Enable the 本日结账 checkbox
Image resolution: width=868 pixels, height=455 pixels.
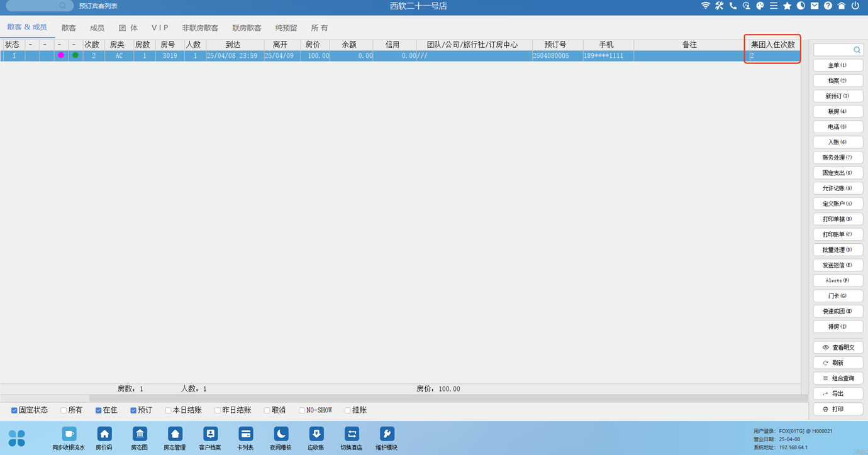click(168, 410)
